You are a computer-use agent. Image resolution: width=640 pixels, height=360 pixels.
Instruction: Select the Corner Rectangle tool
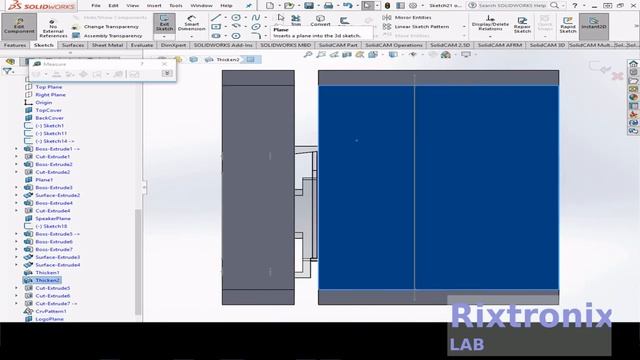click(x=216, y=27)
